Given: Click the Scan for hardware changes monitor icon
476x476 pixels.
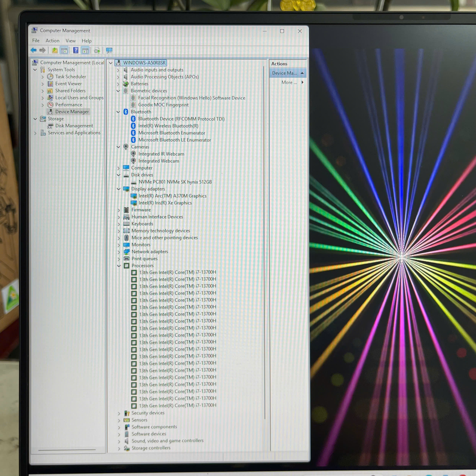Looking at the screenshot, I should tap(109, 50).
